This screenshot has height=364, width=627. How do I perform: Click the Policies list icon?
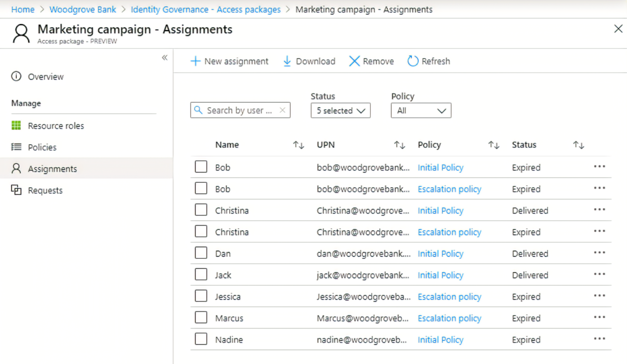click(17, 147)
